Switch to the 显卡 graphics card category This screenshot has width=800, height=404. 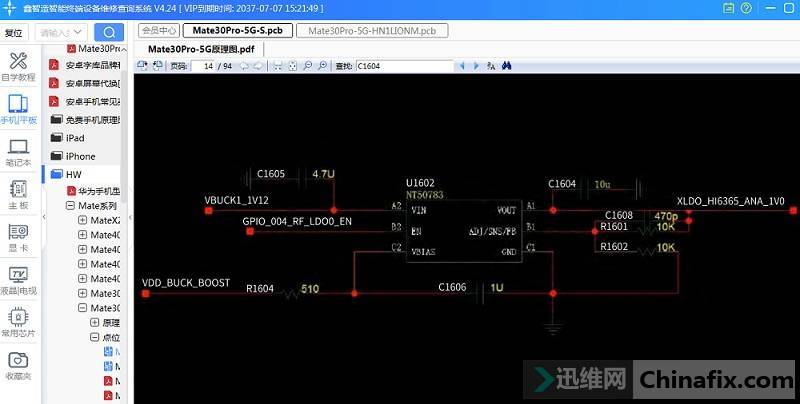pos(18,236)
